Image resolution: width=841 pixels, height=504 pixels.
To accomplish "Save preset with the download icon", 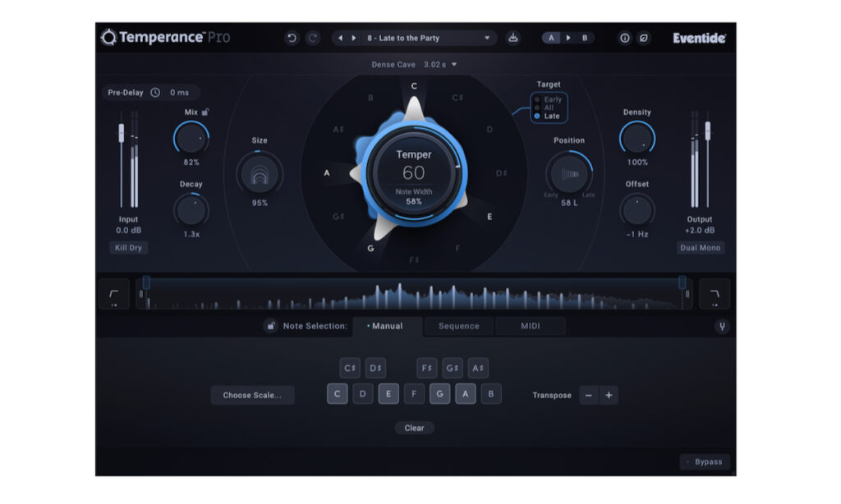I will [513, 38].
